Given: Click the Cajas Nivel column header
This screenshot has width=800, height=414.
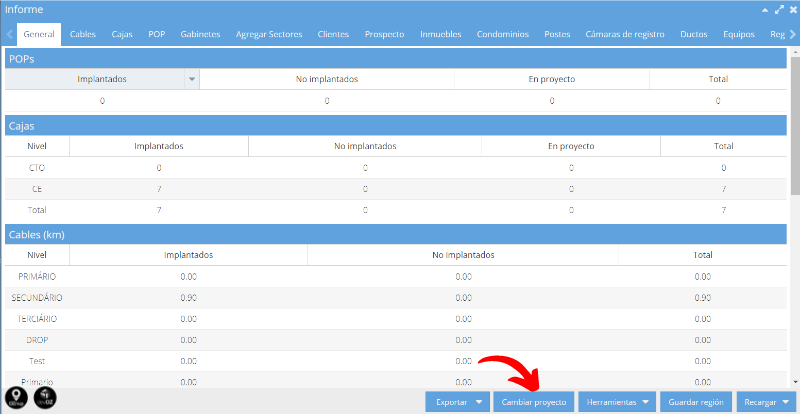Looking at the screenshot, I should [37, 146].
